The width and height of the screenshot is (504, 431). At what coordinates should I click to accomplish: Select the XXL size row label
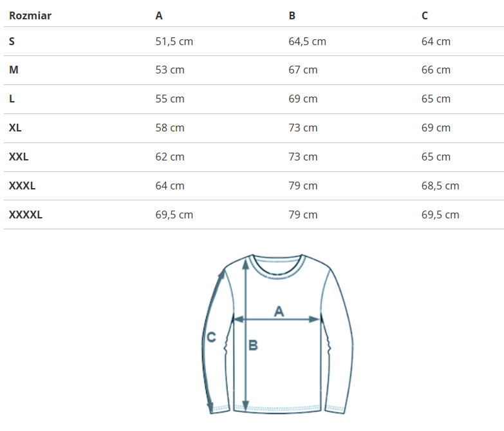[x=19, y=157]
